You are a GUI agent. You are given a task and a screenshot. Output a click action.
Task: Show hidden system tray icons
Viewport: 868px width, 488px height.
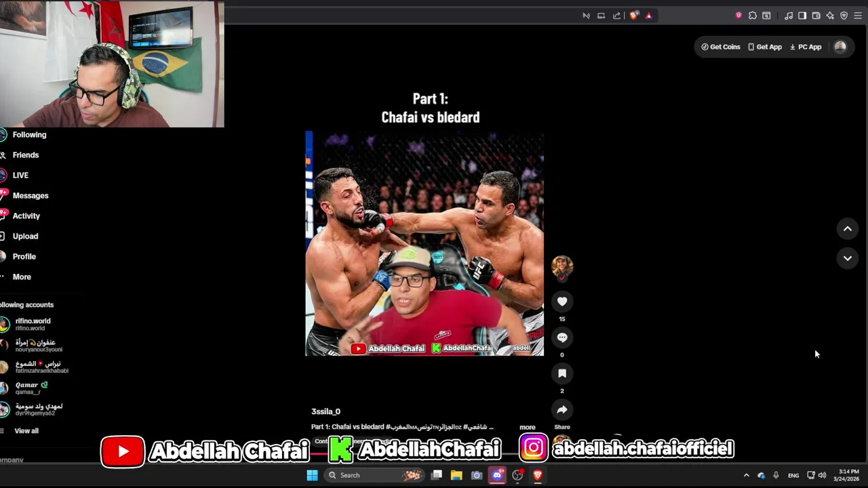tap(747, 475)
